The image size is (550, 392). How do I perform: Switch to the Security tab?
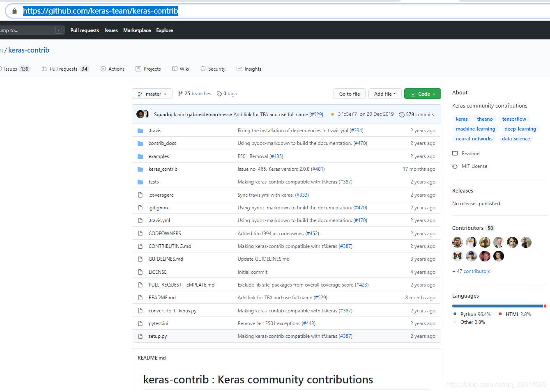click(213, 69)
